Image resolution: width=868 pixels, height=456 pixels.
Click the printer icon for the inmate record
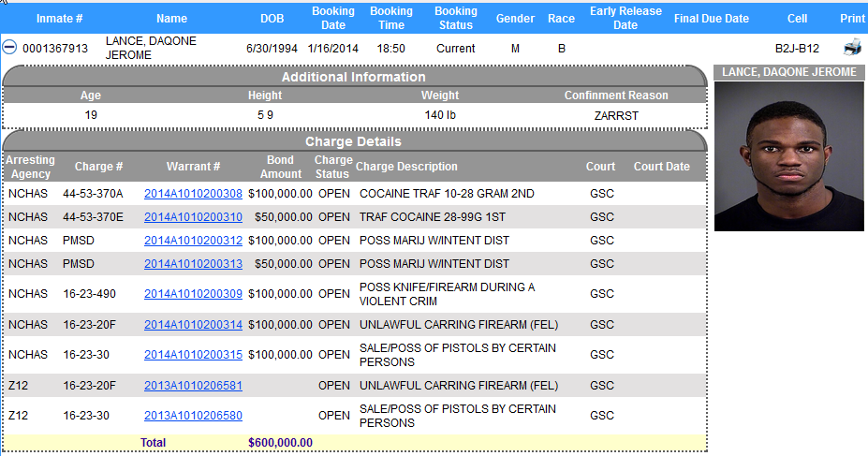coord(852,48)
